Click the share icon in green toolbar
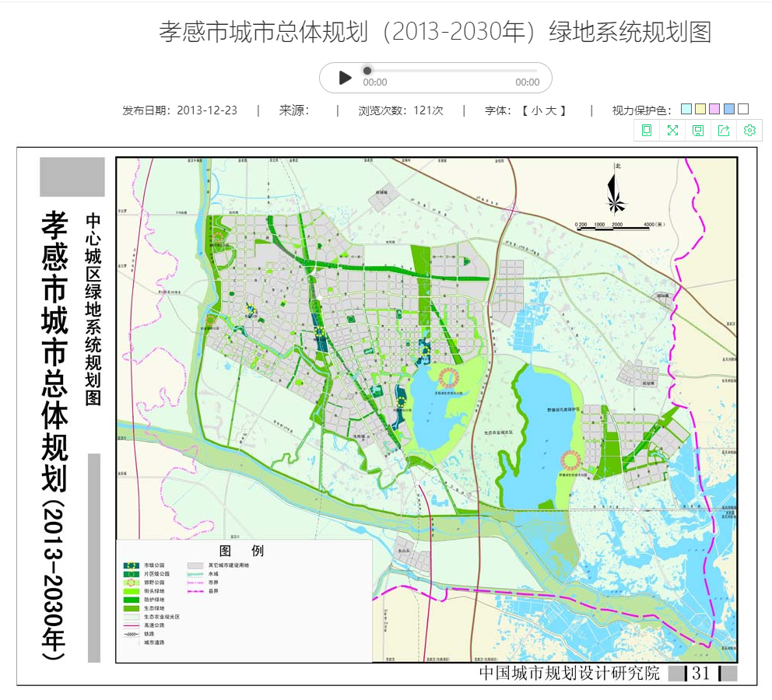The image size is (772, 700). point(724,131)
